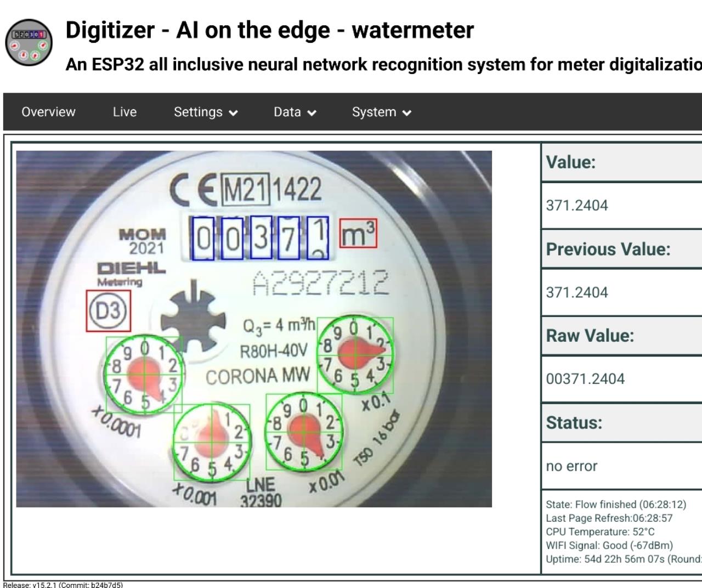Image resolution: width=702 pixels, height=588 pixels.
Task: Click the 'Status:' heading
Action: [574, 422]
